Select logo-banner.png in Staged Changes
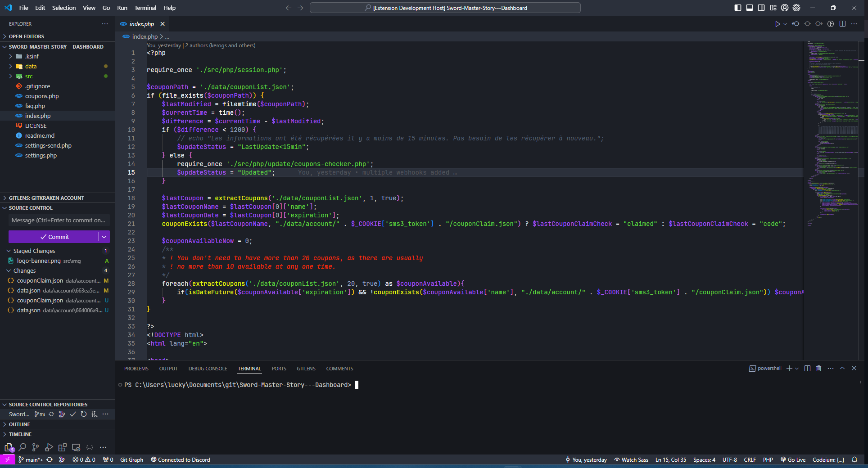 (x=58, y=261)
